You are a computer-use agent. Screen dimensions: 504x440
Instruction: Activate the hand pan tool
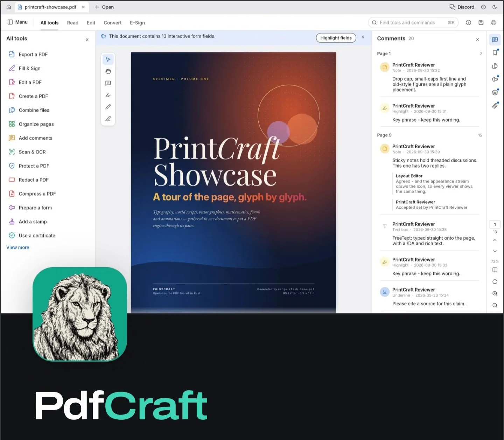[x=108, y=71]
